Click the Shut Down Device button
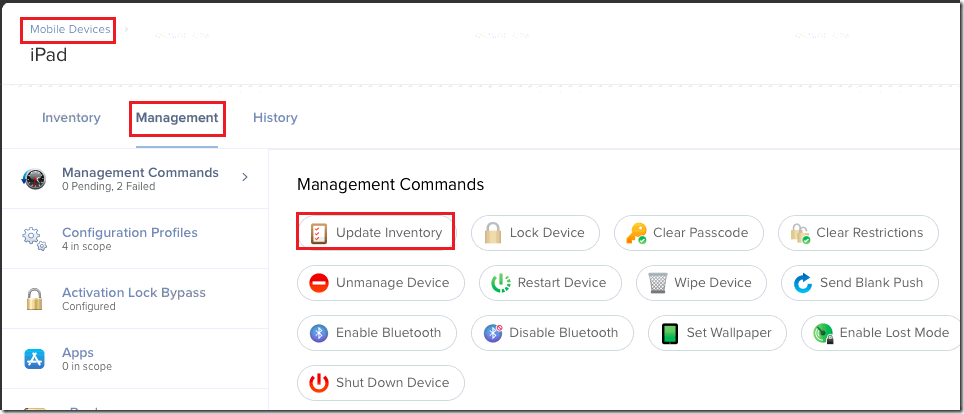This screenshot has height=414, width=964. pyautogui.click(x=381, y=383)
